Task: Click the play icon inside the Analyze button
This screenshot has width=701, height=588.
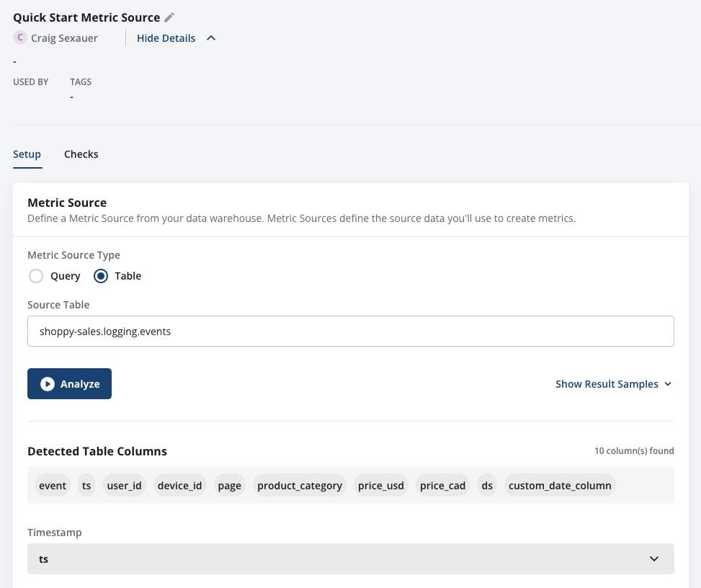Action: (x=47, y=383)
